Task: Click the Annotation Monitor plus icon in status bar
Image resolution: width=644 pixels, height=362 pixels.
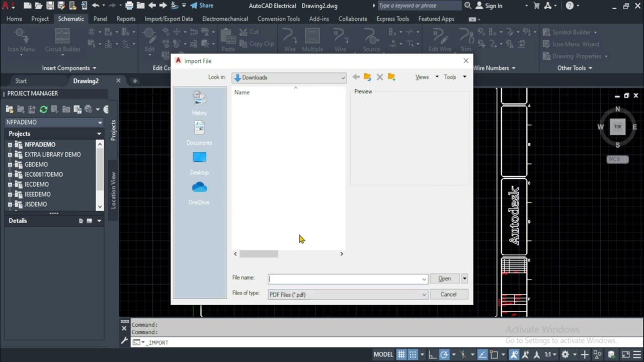Action: click(584, 354)
